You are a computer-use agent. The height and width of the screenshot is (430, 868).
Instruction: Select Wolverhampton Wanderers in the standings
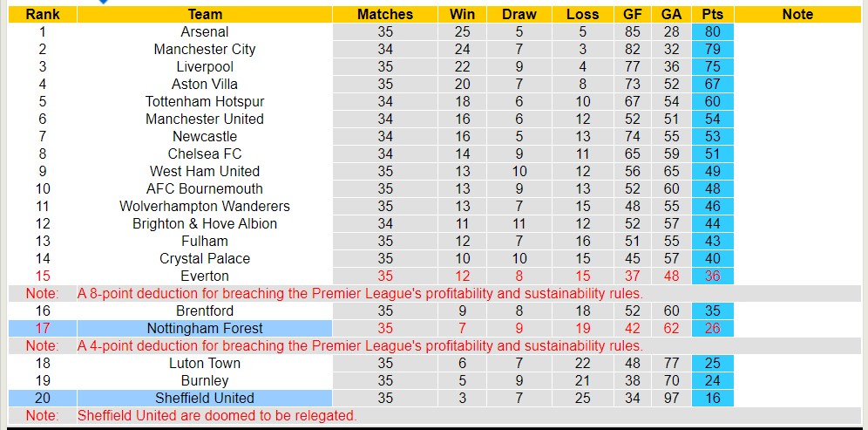[x=205, y=206]
